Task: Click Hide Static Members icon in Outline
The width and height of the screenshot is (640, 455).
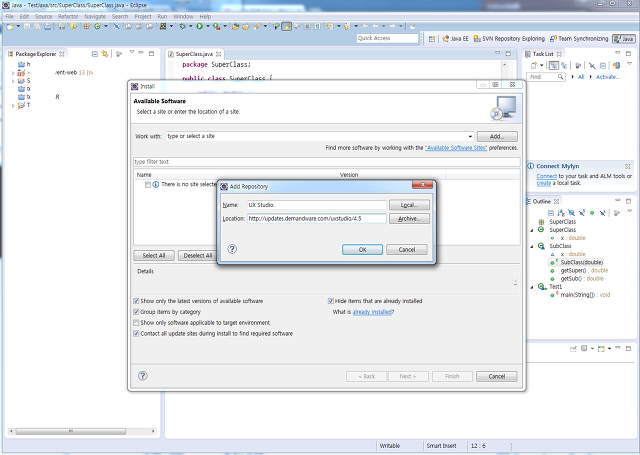Action: click(582, 213)
